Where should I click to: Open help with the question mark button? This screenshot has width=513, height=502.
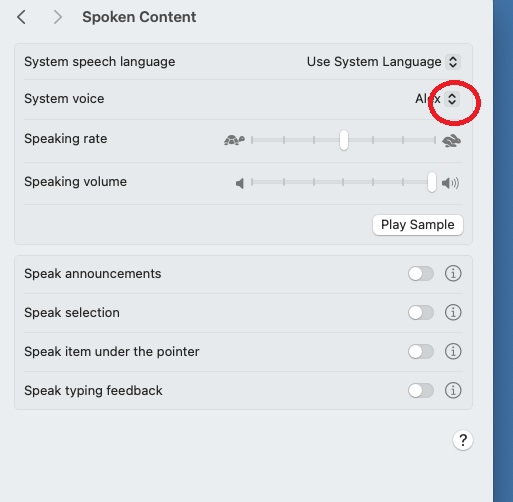pos(463,440)
